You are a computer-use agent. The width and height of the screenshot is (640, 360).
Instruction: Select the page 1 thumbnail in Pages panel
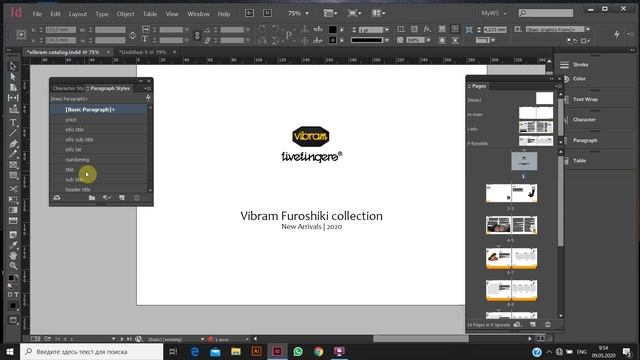coord(524,161)
